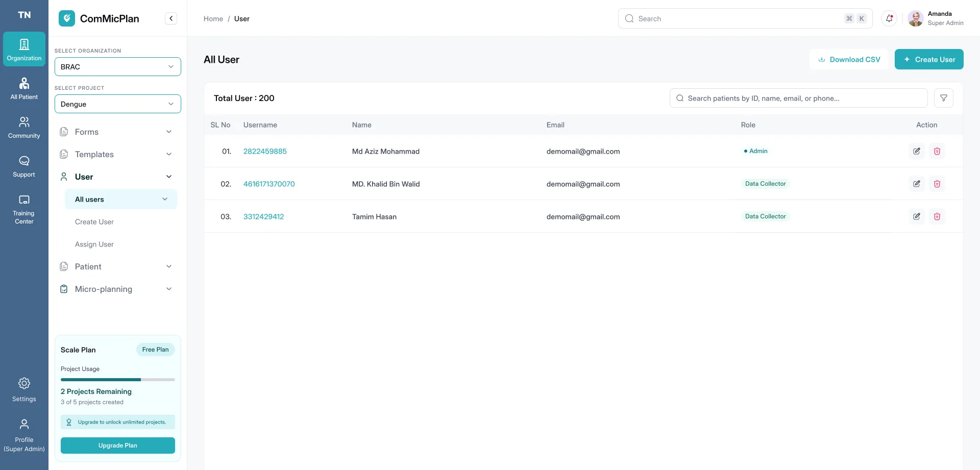Collapse the User menu
This screenshot has width=980, height=470.
point(117,177)
